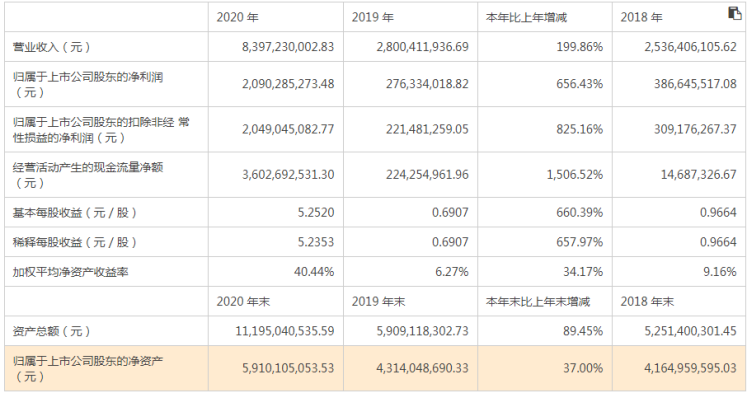Select the 2019 年 column header
Screen dimensions: 747x393
(x=373, y=18)
